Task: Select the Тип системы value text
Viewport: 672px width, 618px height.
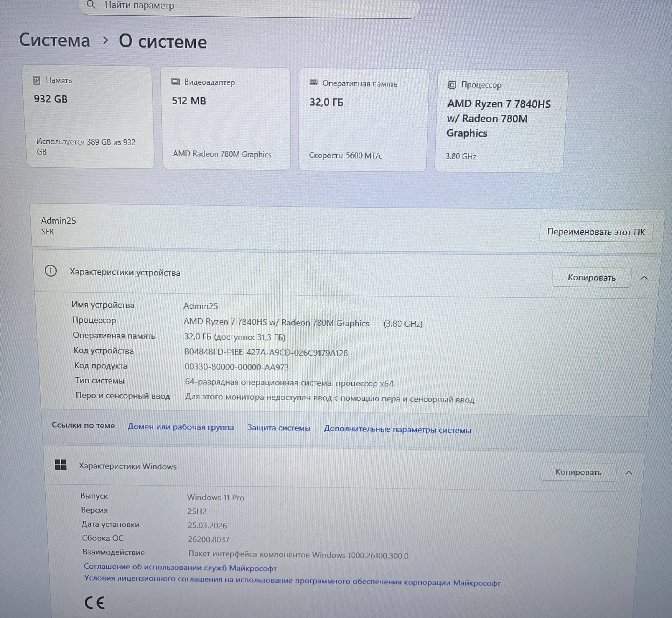Action: pos(289,382)
